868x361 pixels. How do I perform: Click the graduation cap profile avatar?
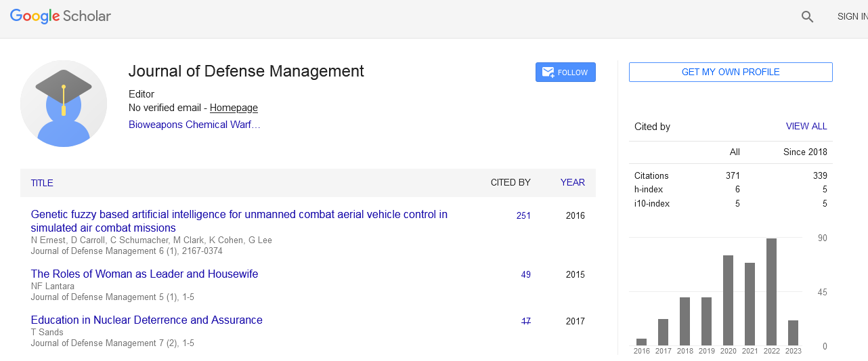(x=64, y=104)
